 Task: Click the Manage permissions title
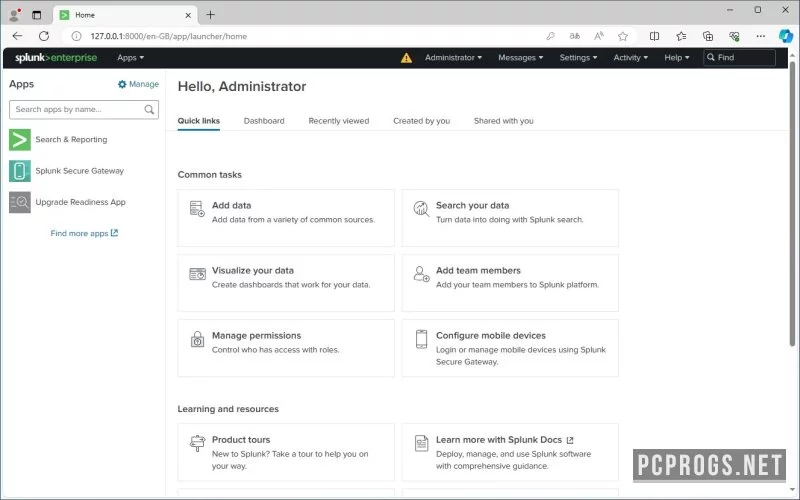[x=256, y=335]
